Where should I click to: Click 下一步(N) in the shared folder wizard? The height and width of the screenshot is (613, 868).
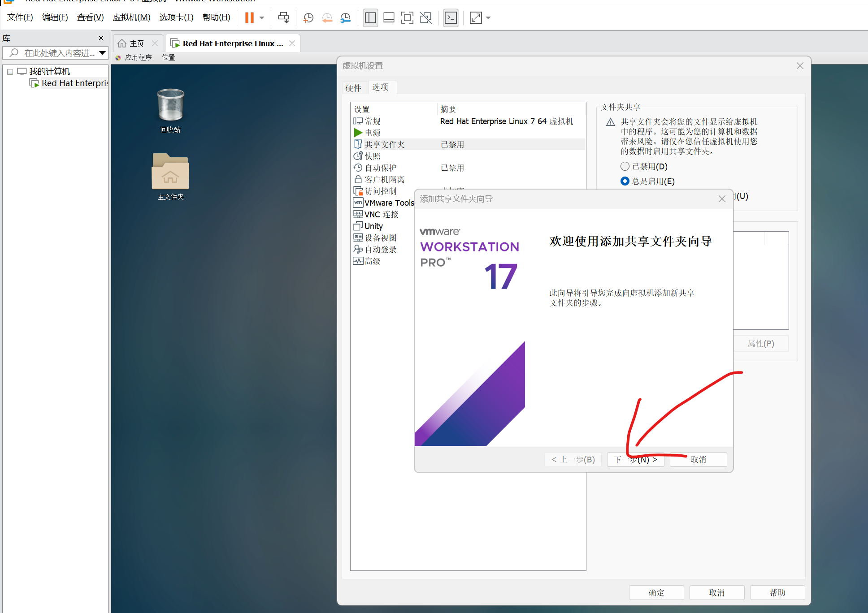(635, 459)
